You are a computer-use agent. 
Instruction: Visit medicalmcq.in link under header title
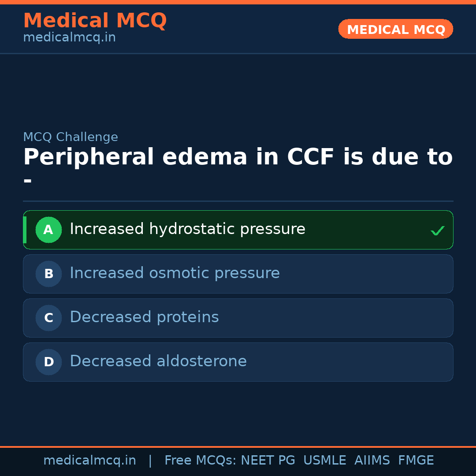[x=69, y=38]
